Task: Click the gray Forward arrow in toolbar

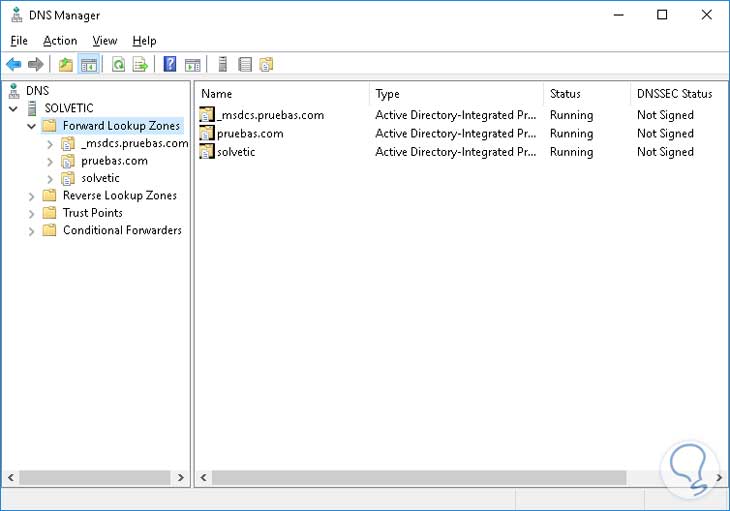Action: (x=35, y=64)
